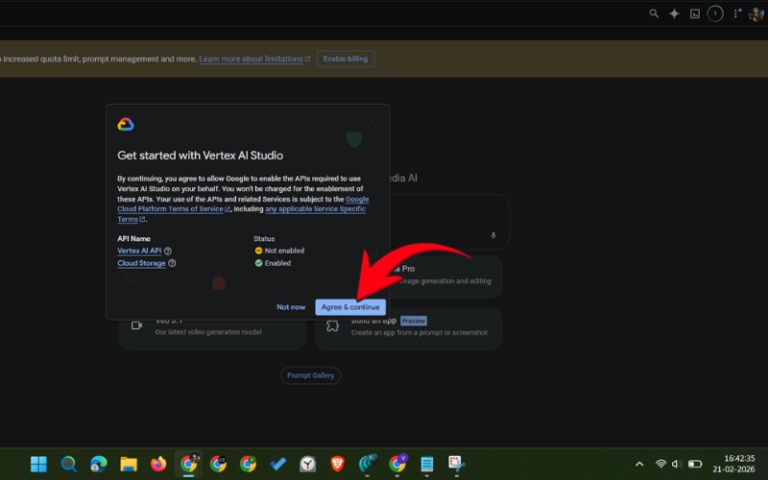Open the Vertex AI API link
This screenshot has height=480, width=768.
139,251
